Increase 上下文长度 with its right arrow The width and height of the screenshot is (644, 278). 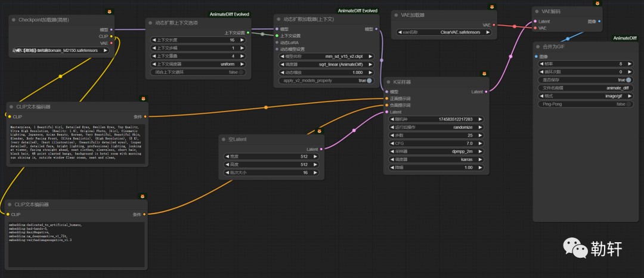click(242, 40)
